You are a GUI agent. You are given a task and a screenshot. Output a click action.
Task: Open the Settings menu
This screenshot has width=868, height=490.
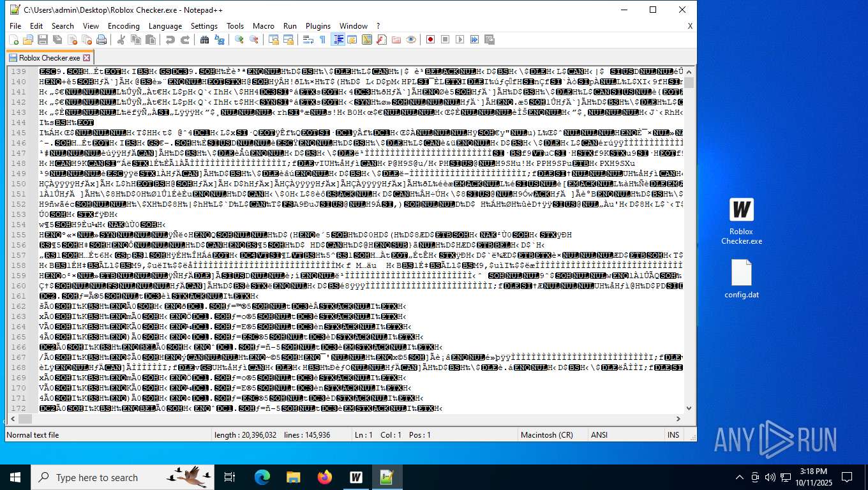pos(204,26)
